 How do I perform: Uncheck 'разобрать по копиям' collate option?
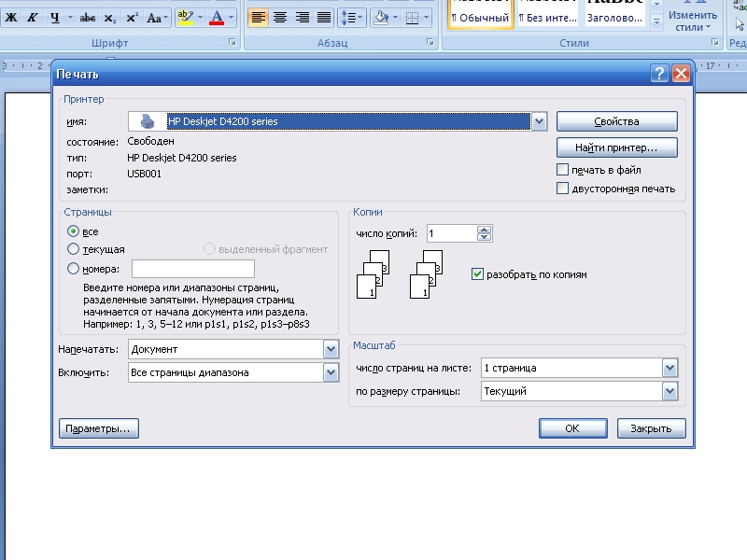click(x=478, y=274)
